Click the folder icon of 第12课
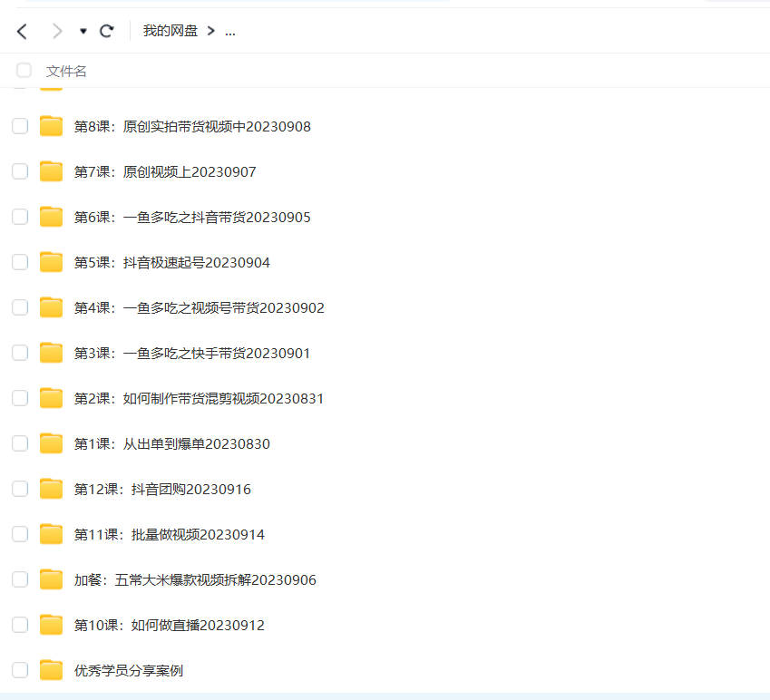 pos(51,489)
